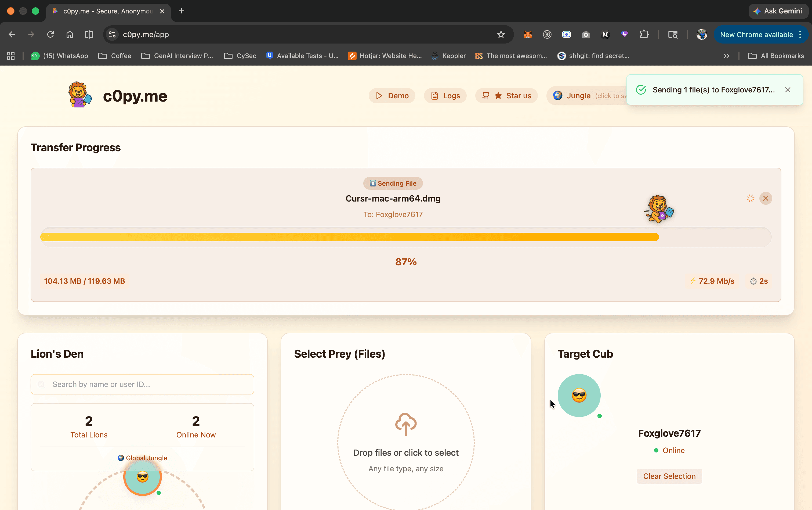Open the apps grid in bookmarks bar
Image resolution: width=812 pixels, height=510 pixels.
[11, 56]
